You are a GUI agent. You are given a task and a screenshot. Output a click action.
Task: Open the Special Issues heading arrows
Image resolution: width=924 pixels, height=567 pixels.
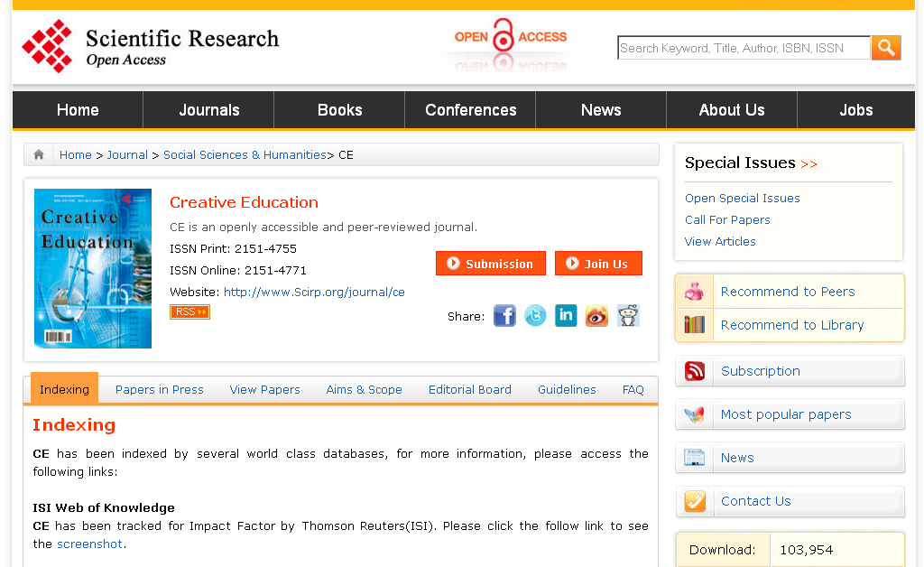[808, 163]
